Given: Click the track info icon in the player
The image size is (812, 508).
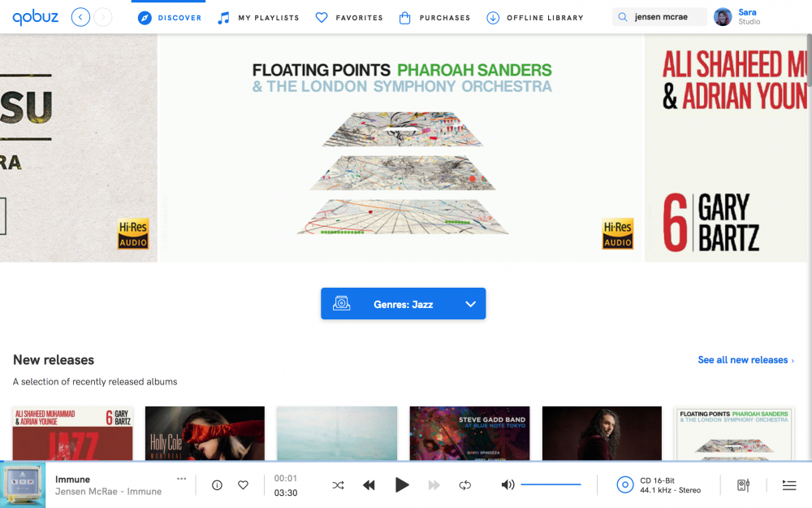Looking at the screenshot, I should point(217,484).
